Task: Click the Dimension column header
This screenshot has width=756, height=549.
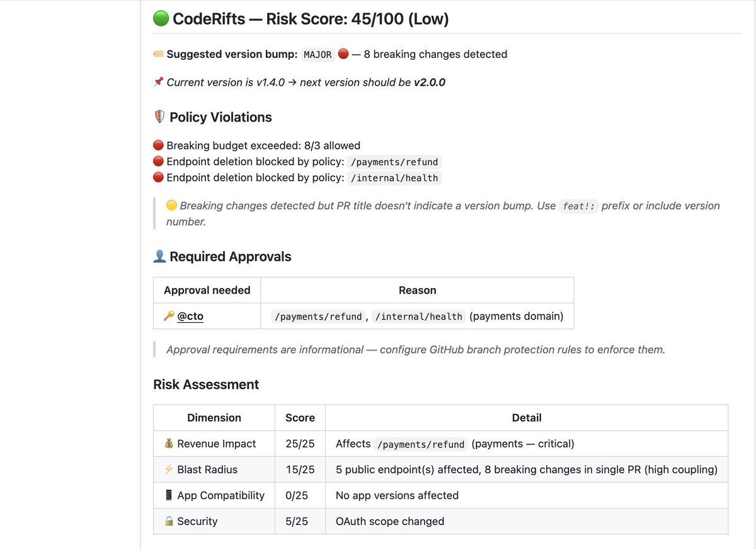Action: 214,417
